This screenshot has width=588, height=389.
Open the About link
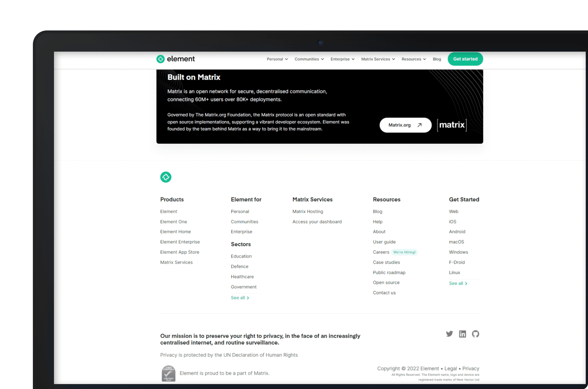point(379,232)
